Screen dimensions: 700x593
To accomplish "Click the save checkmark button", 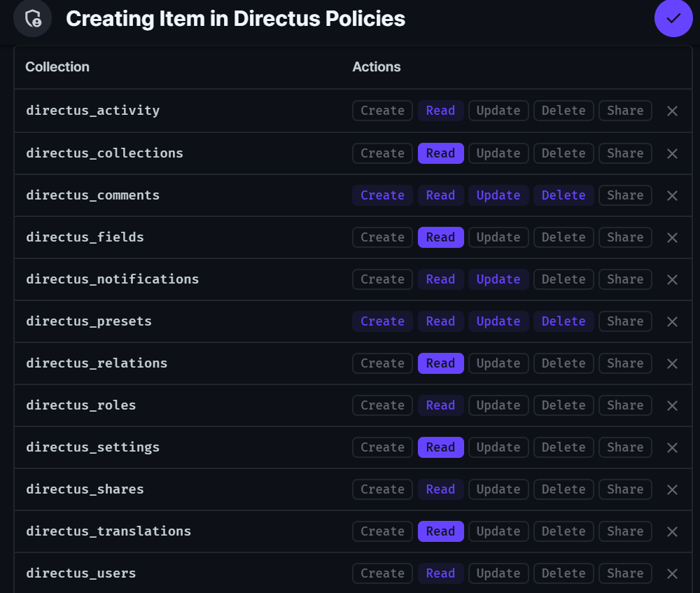I will pyautogui.click(x=673, y=19).
